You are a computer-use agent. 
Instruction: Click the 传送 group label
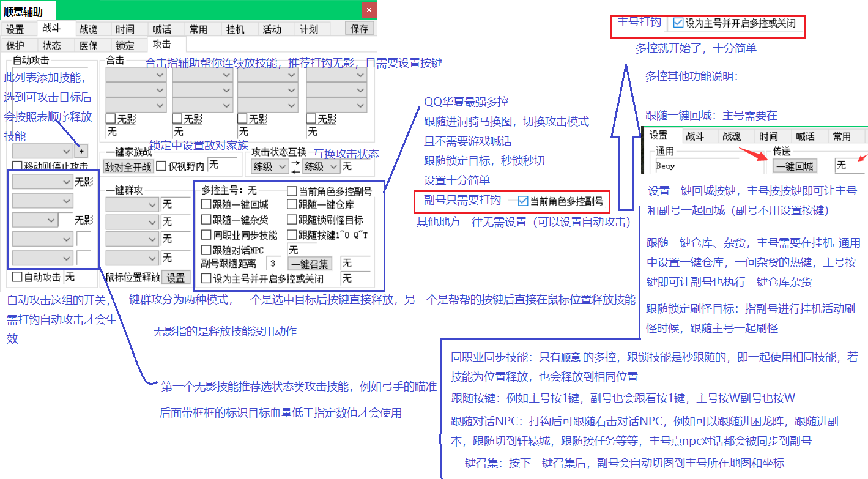(782, 150)
